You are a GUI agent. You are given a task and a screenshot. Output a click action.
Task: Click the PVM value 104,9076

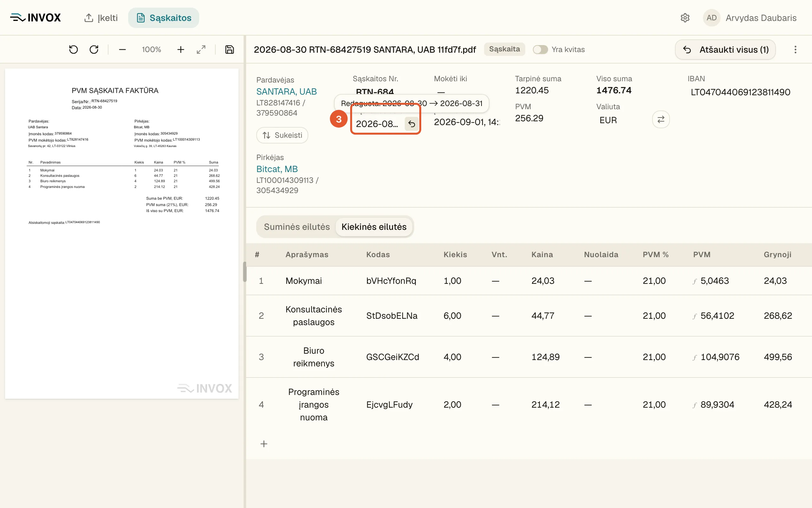point(720,357)
